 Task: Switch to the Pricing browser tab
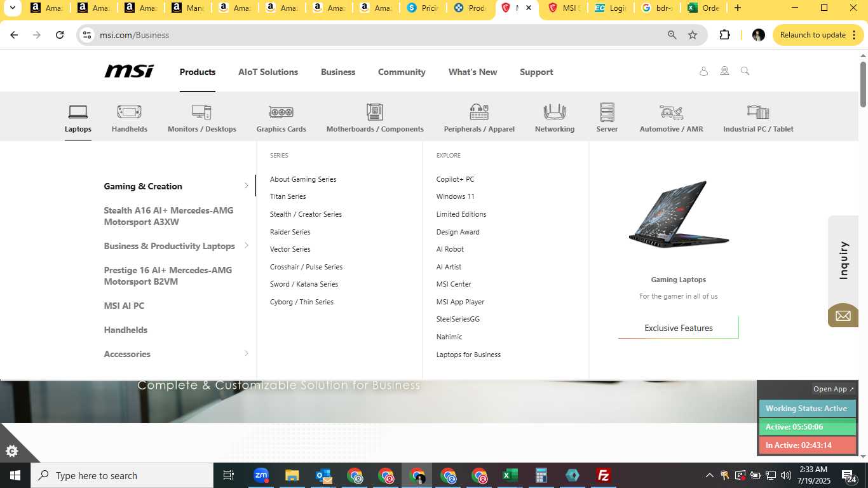pos(424,8)
